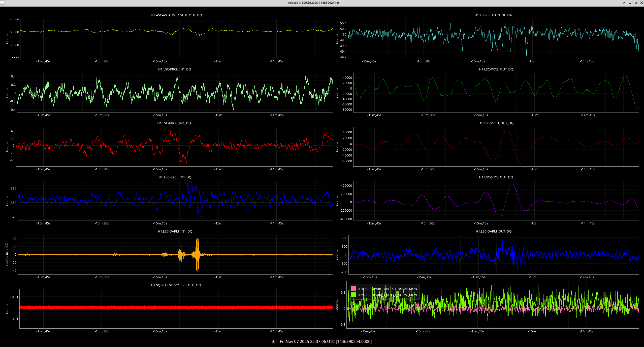The image size is (644, 347).
Task: Click the H1:LSC-POPAIR_B_RF90_I_NORM_MON legend label
Action: 387,295
